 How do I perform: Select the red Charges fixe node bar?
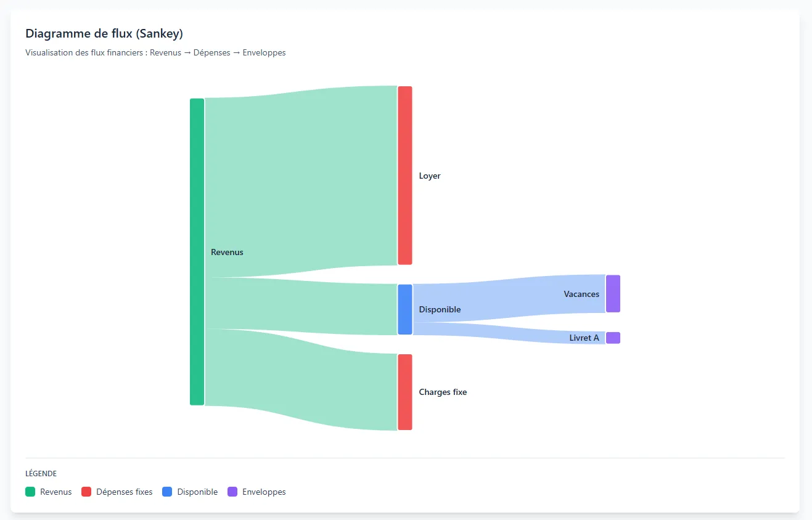click(x=404, y=392)
